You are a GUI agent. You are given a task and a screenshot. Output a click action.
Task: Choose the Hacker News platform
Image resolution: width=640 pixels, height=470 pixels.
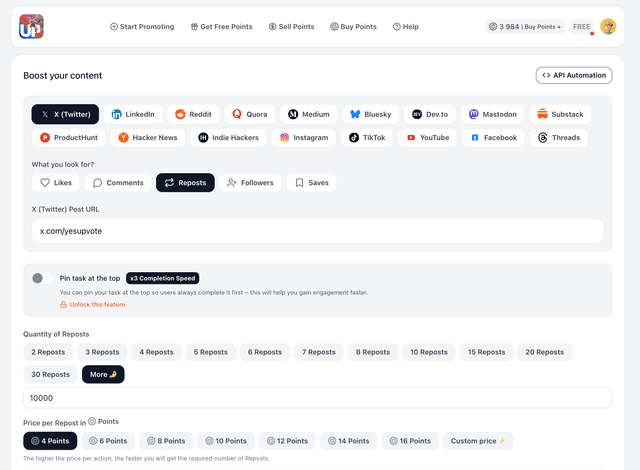[148, 138]
